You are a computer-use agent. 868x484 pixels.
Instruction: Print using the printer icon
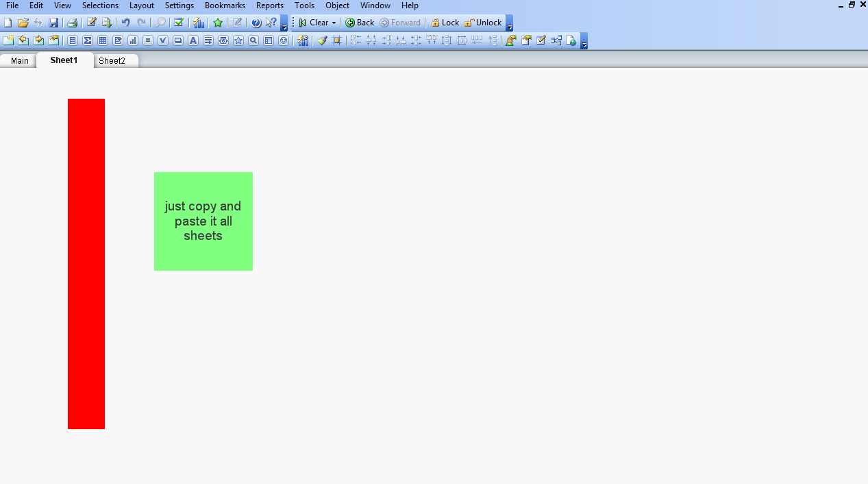tap(72, 23)
